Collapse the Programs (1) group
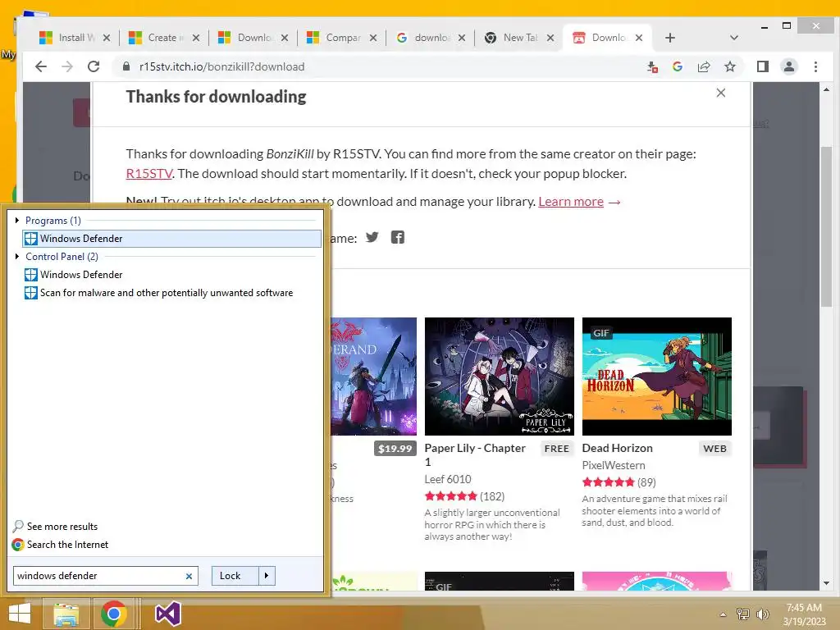840x630 pixels. [x=17, y=220]
